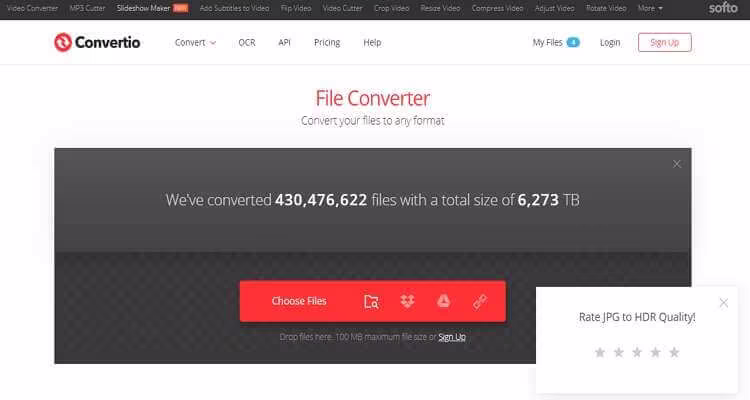
Task: Click the outlined Sign Up button
Action: click(664, 43)
